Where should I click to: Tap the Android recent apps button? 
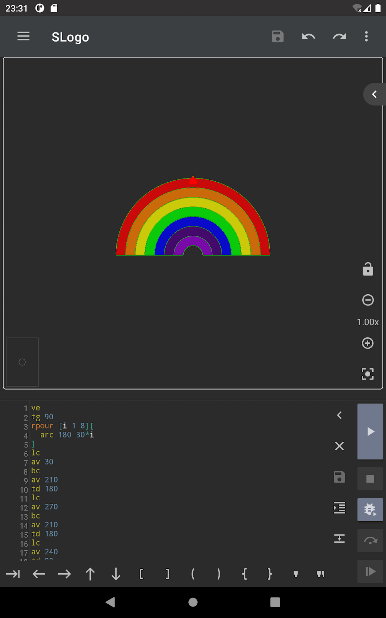click(x=275, y=602)
